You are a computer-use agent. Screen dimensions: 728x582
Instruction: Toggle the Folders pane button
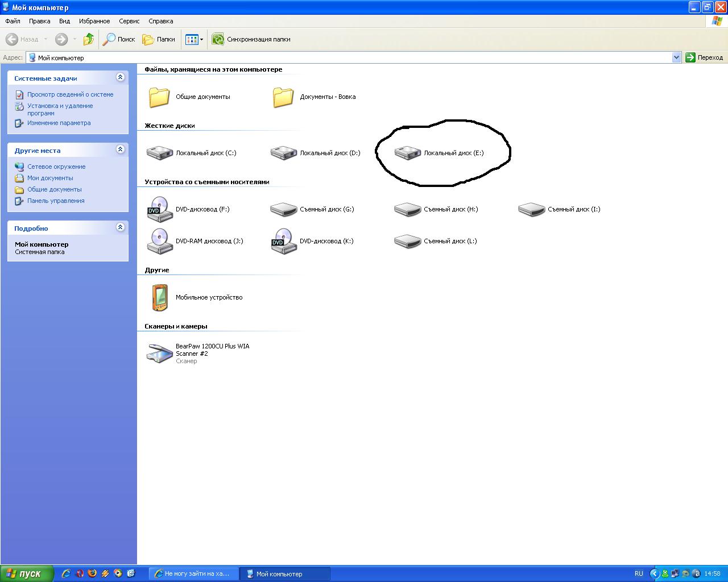159,39
